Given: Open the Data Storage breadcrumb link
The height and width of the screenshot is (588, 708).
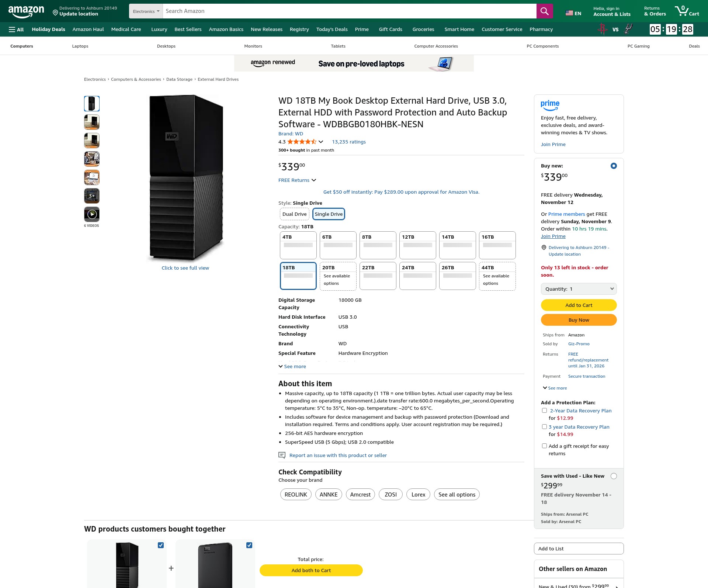Looking at the screenshot, I should (x=179, y=79).
